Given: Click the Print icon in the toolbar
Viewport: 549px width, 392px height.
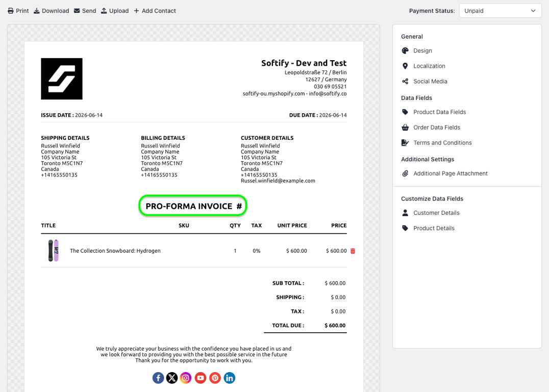Looking at the screenshot, I should [x=11, y=11].
